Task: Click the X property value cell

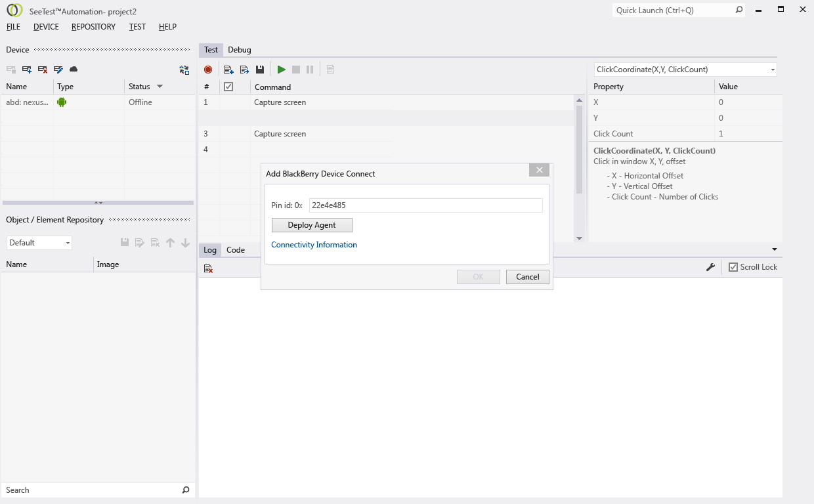Action: click(x=748, y=102)
